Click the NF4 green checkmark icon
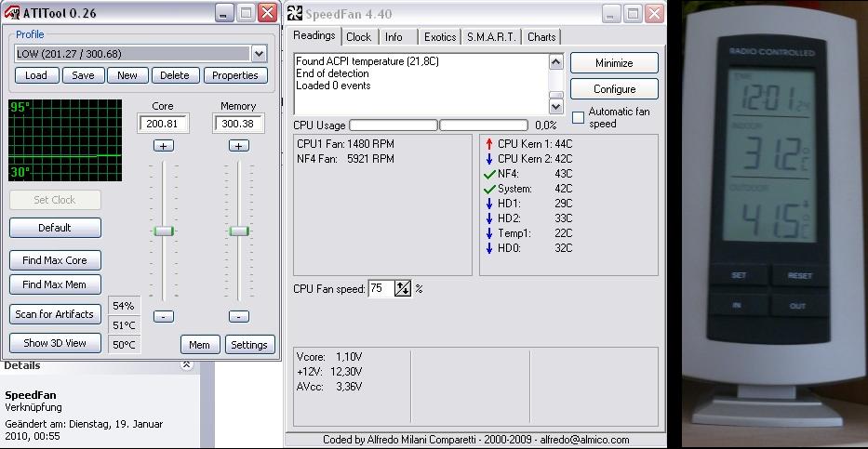Image resolution: width=868 pixels, height=449 pixels. coord(488,174)
